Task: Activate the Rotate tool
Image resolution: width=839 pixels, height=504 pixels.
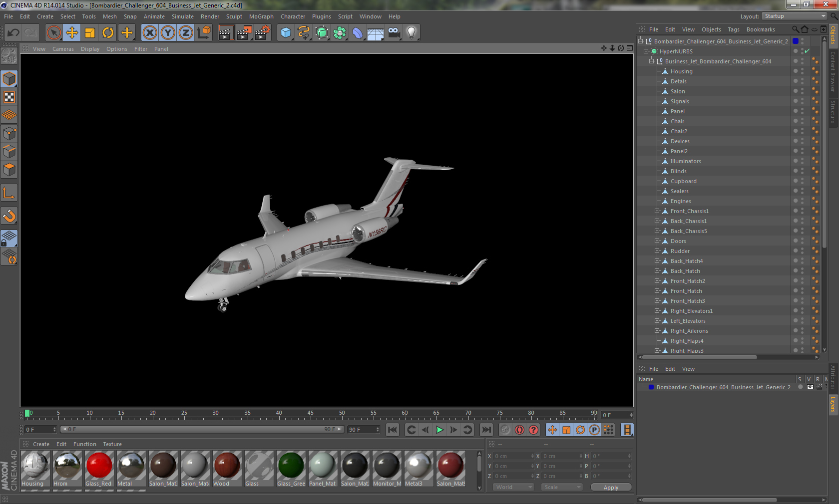Action: [108, 33]
